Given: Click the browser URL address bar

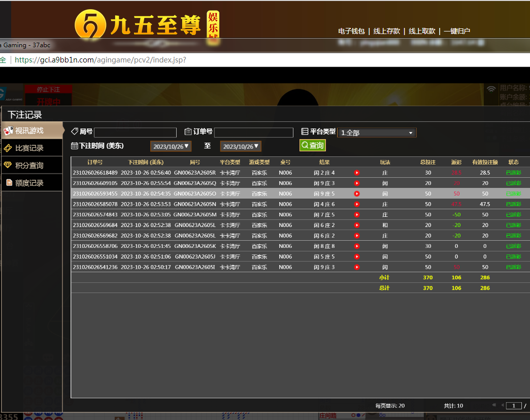Looking at the screenshot, I should pos(265,60).
